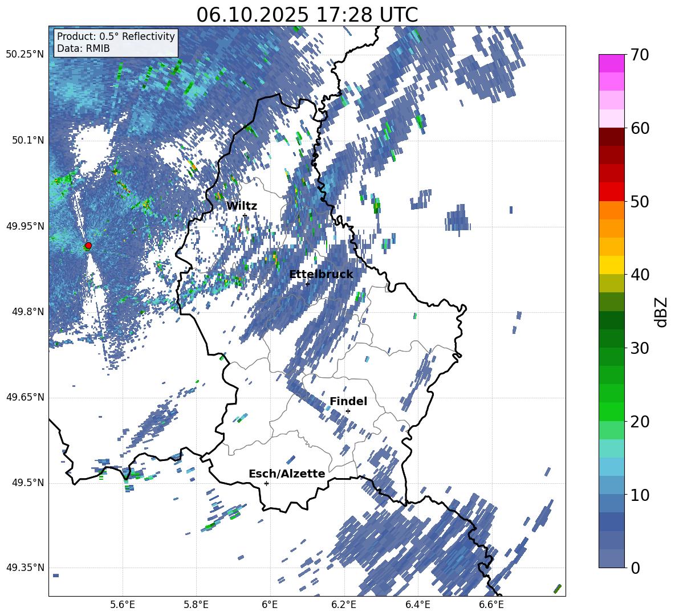Screen dimensions: 675x616
Task: Click the yellow colorbar segment above 40
Action: (612, 265)
